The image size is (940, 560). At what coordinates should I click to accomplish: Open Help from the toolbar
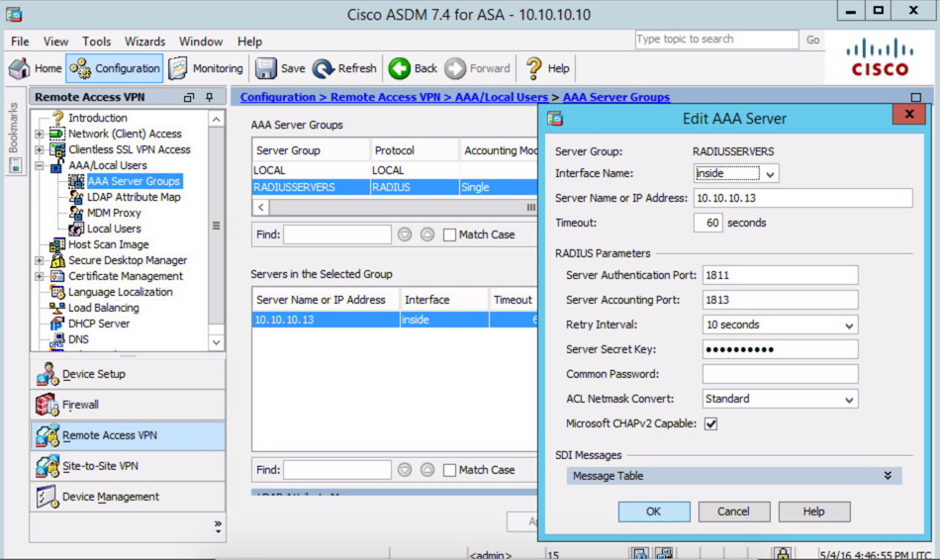coord(547,68)
